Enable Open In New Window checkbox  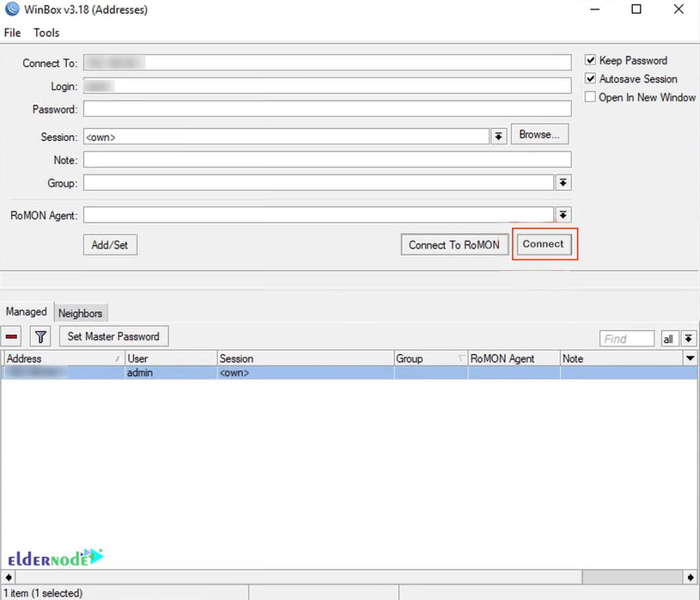(590, 97)
